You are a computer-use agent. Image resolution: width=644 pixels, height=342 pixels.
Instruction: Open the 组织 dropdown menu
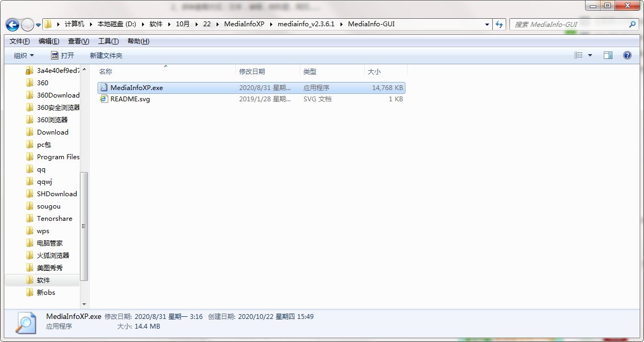24,55
